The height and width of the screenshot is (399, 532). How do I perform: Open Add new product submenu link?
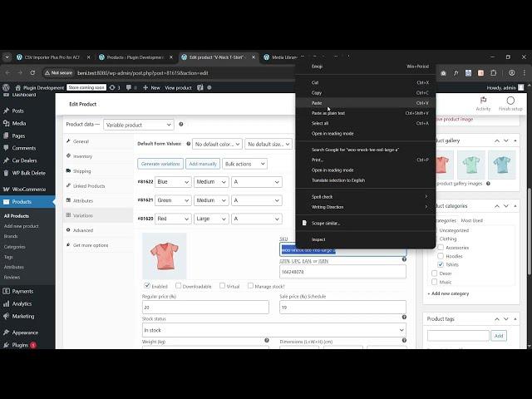(21, 226)
